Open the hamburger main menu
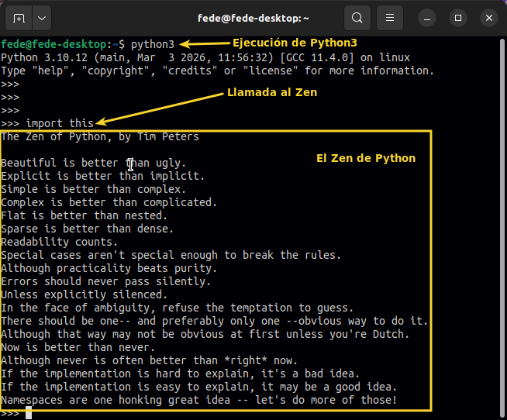 390,18
